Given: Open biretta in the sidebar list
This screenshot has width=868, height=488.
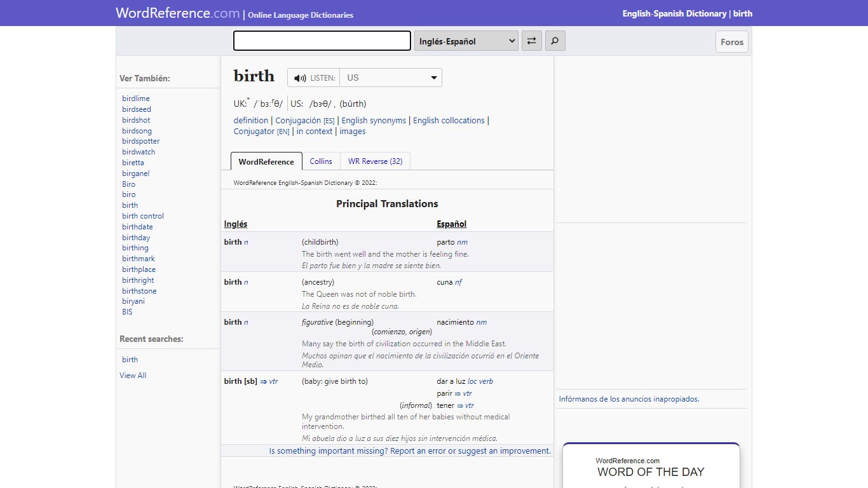Looking at the screenshot, I should click(x=133, y=163).
